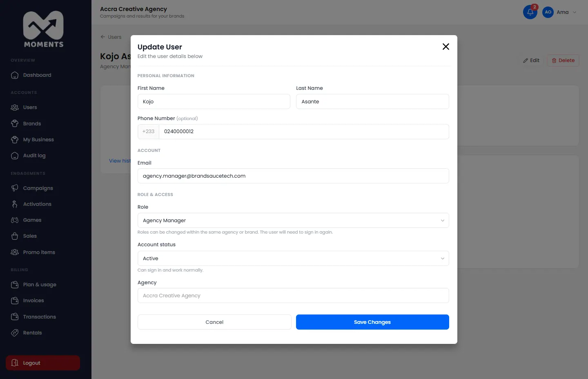This screenshot has width=588, height=379.
Task: Click the Campaigns megaphone icon
Action: point(15,188)
